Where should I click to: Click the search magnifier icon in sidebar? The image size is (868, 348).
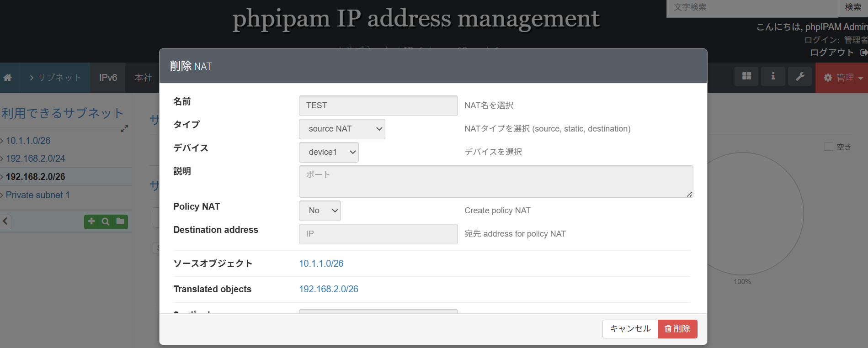point(106,221)
